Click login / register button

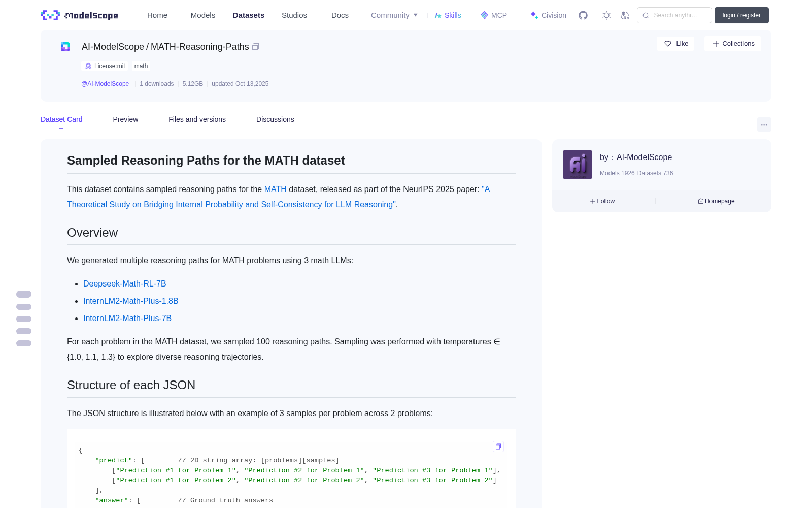tap(741, 15)
